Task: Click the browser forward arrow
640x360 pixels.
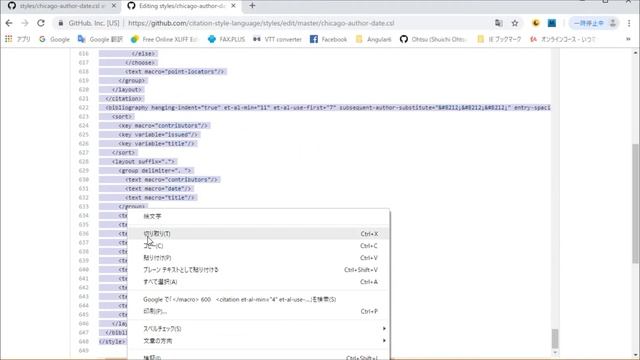Action: pos(24,23)
